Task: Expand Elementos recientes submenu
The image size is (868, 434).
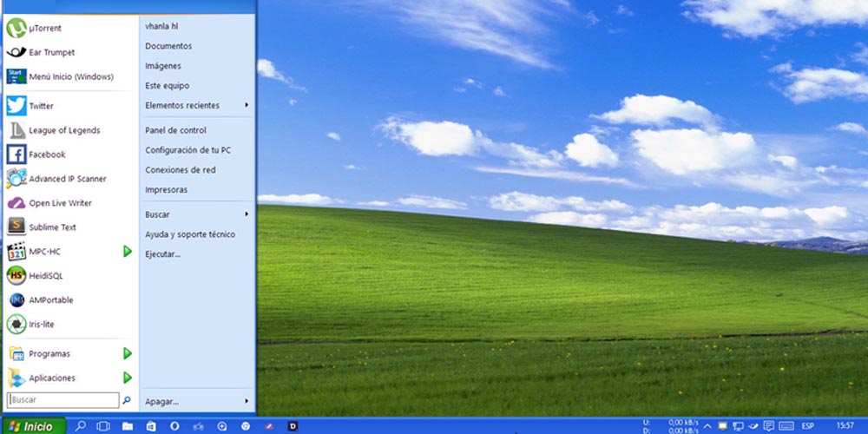Action: point(247,105)
